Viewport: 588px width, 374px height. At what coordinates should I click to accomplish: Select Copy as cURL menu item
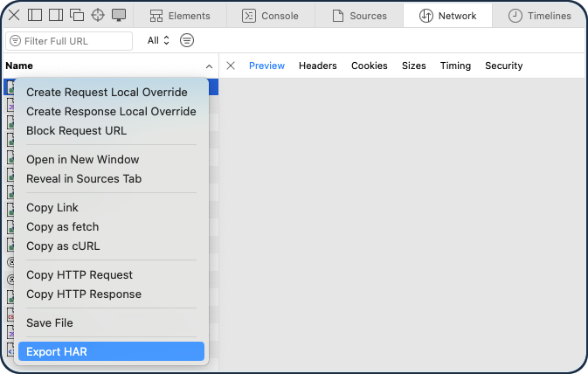pos(63,246)
